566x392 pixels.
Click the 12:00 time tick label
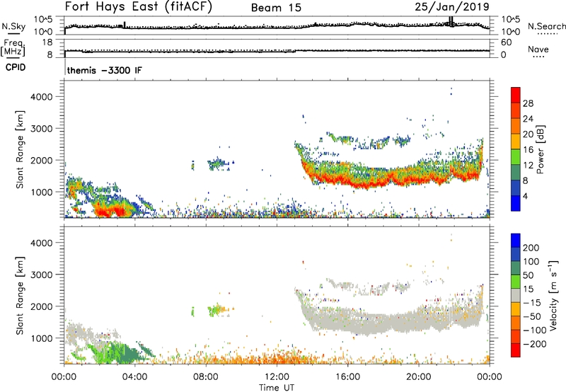point(277,377)
